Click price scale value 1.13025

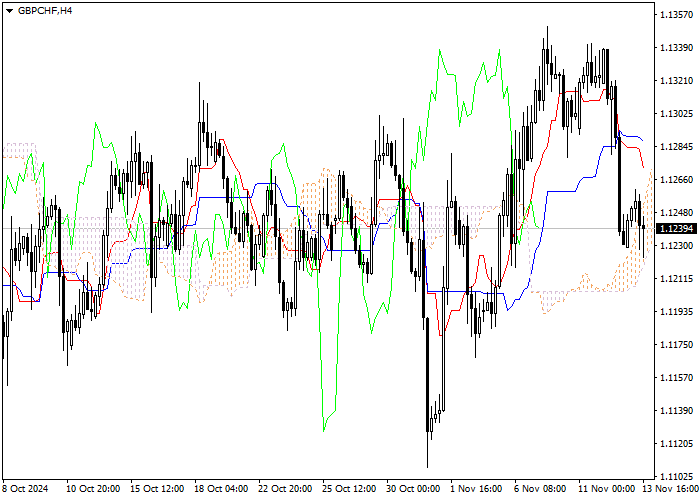click(x=676, y=114)
